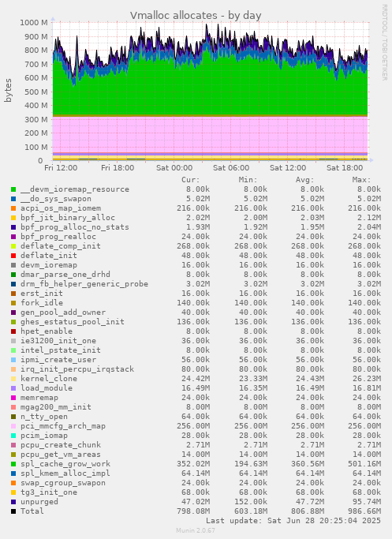
Task: Click the pink pci_mmcfg_arch_map legend swatch
Action: (x=13, y=426)
